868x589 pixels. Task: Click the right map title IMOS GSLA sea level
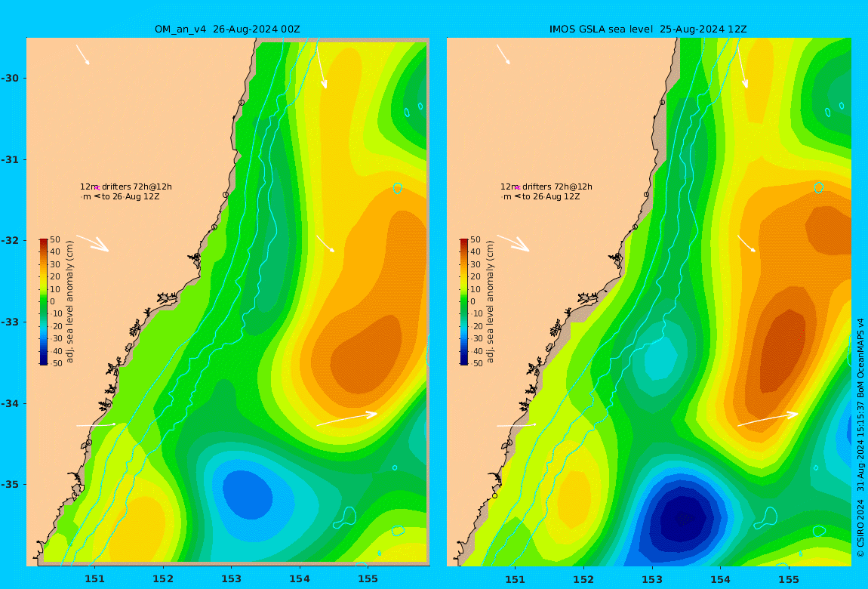(601, 29)
